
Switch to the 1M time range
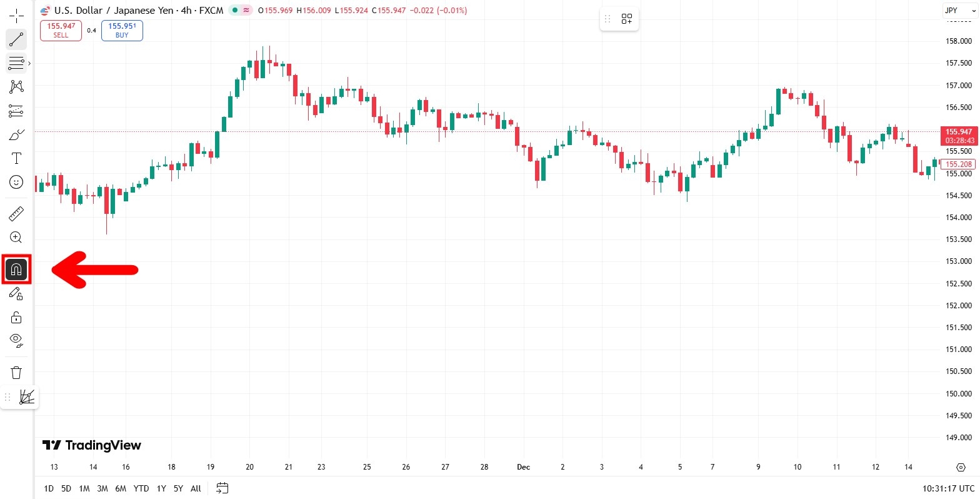click(x=84, y=488)
